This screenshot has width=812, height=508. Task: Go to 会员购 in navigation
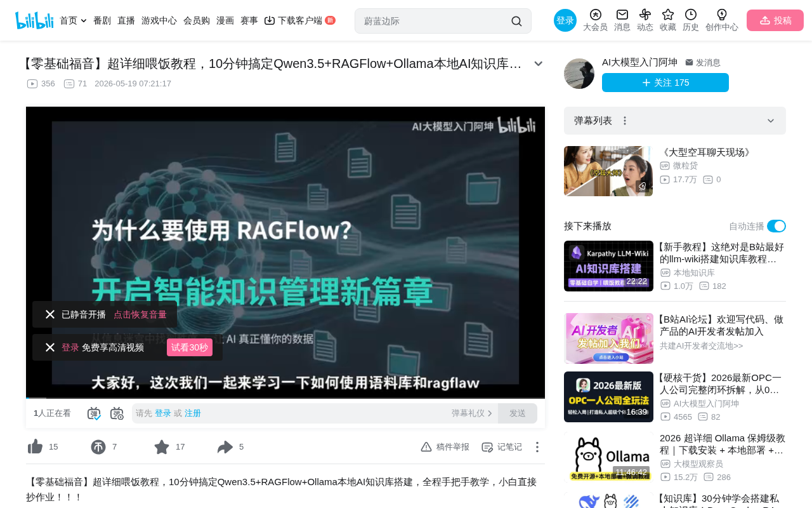pyautogui.click(x=197, y=20)
